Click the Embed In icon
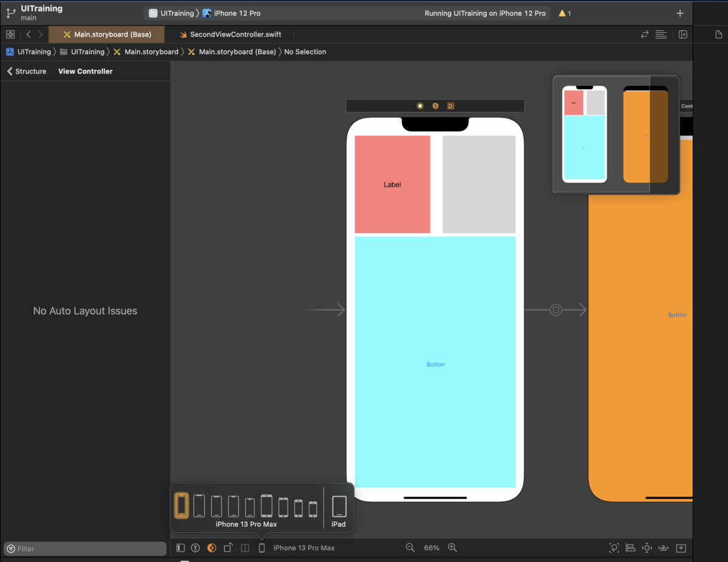 click(x=681, y=547)
